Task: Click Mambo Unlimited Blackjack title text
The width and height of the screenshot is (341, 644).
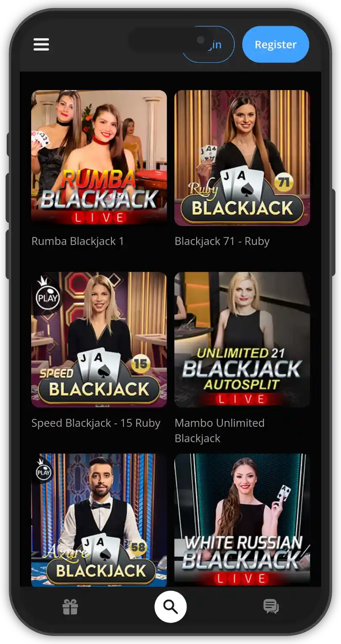Action: (x=219, y=431)
